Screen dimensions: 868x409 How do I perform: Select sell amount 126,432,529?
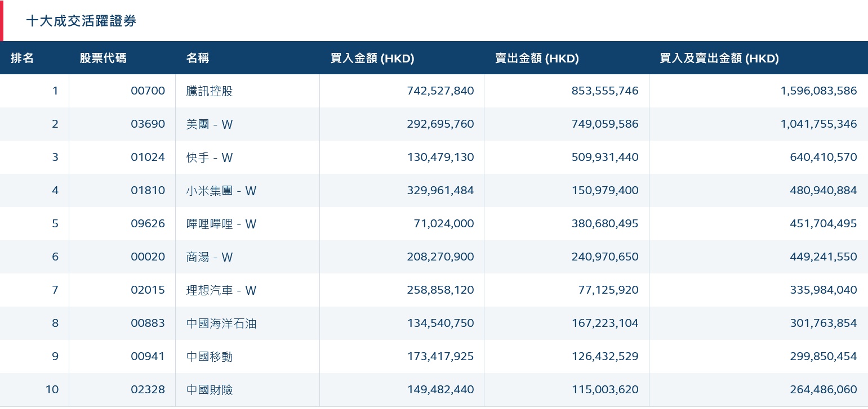pos(605,357)
